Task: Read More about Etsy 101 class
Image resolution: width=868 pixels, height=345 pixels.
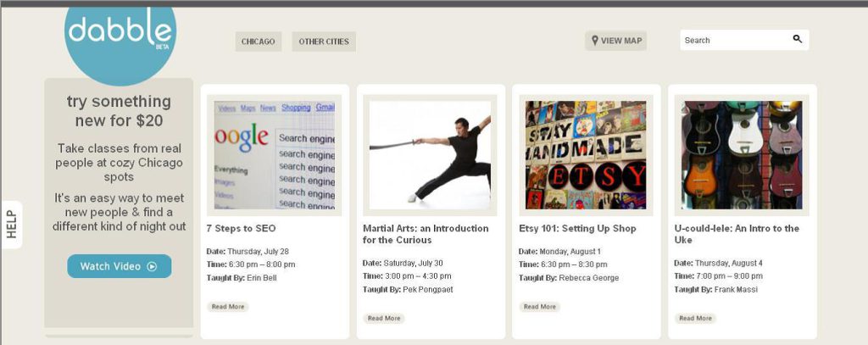Action: pos(539,307)
